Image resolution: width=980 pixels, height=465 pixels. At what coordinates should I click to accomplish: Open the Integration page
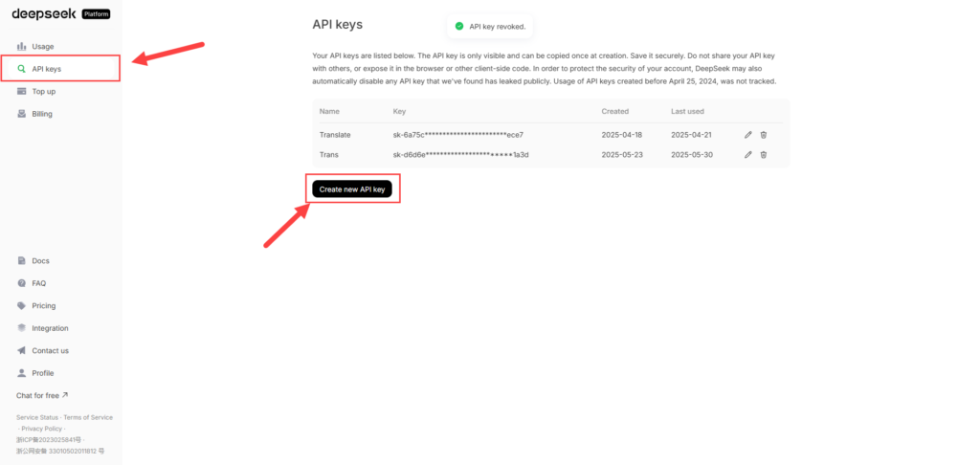pyautogui.click(x=50, y=328)
